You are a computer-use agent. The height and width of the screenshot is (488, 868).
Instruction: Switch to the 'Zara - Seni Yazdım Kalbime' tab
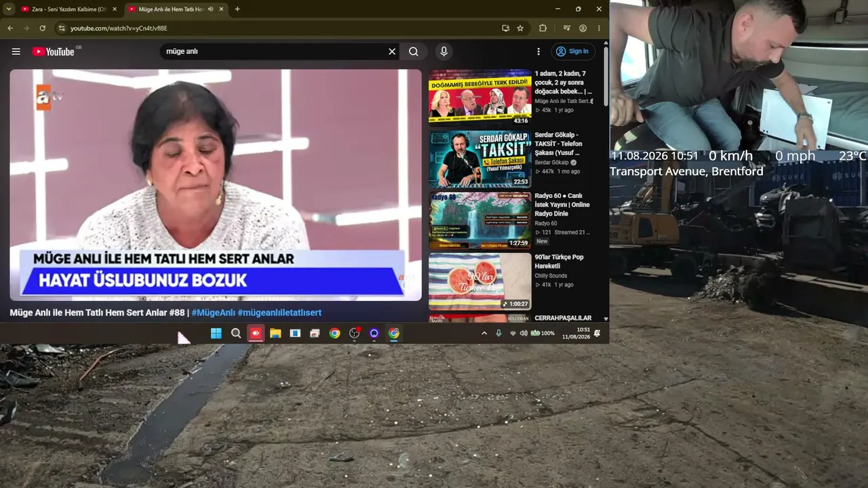tap(68, 9)
